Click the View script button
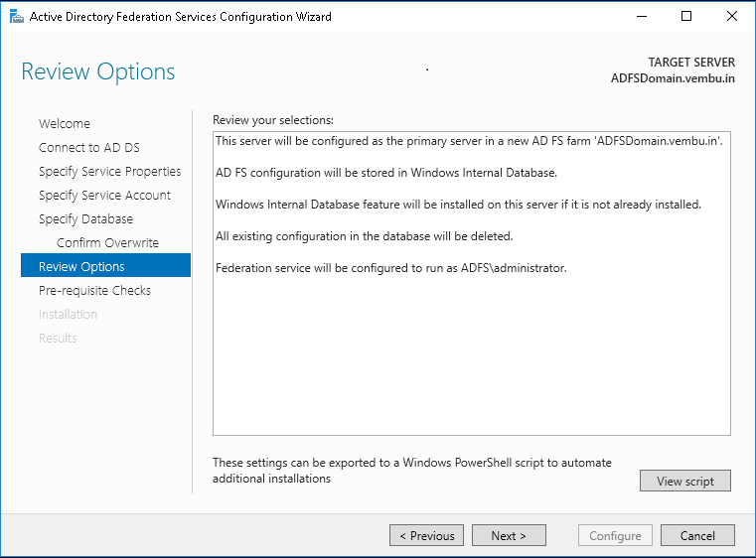Image resolution: width=756 pixels, height=558 pixels. point(685,481)
